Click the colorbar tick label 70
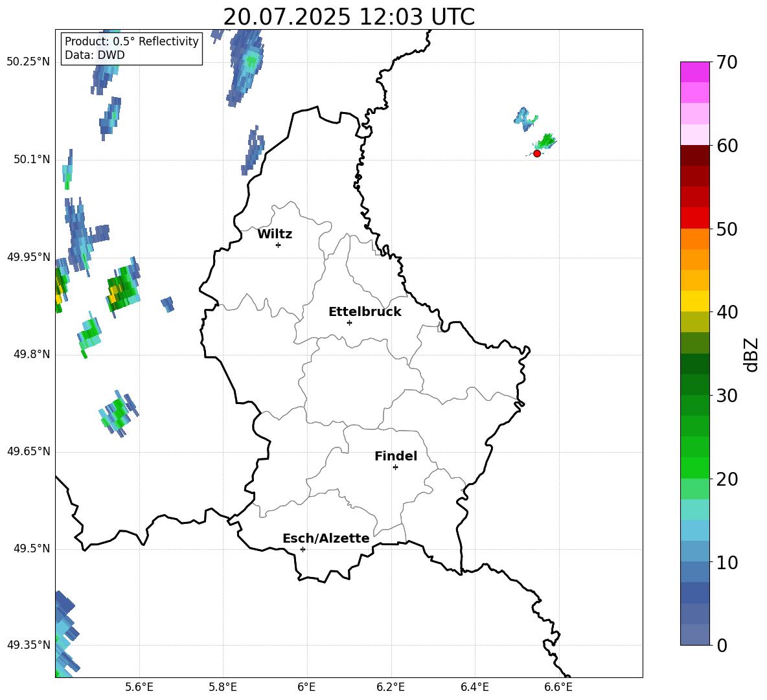This screenshot has width=767, height=700. 727,62
